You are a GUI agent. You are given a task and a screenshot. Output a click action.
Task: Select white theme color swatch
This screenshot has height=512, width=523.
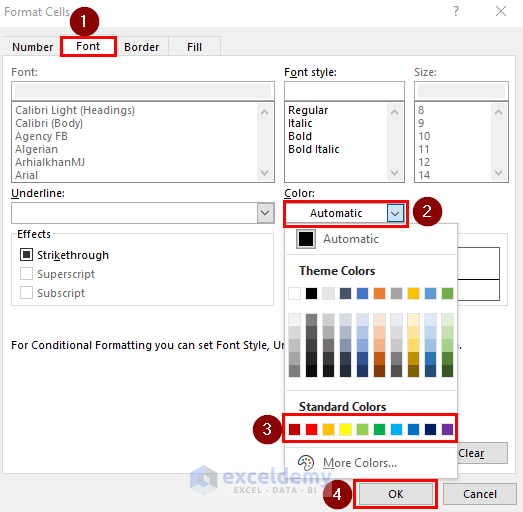click(x=295, y=294)
